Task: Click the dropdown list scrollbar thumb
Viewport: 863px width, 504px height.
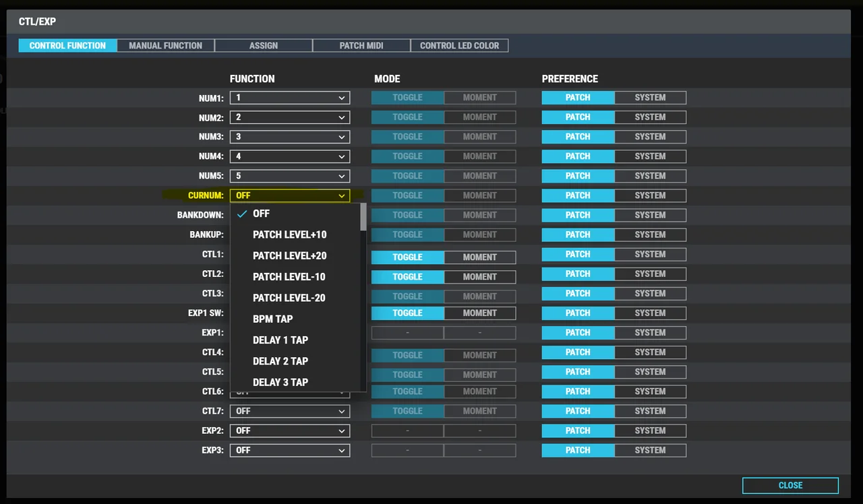Action: [x=363, y=218]
